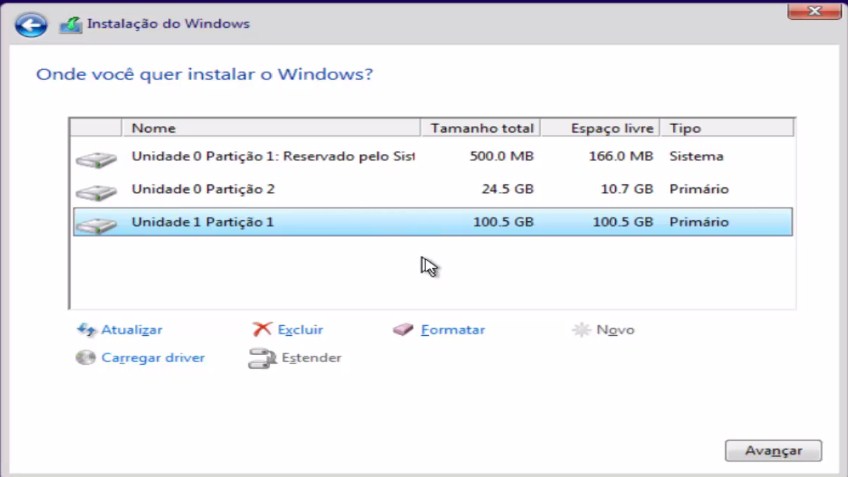Close the Windows installation dialog
The image size is (848, 477).
click(x=814, y=11)
